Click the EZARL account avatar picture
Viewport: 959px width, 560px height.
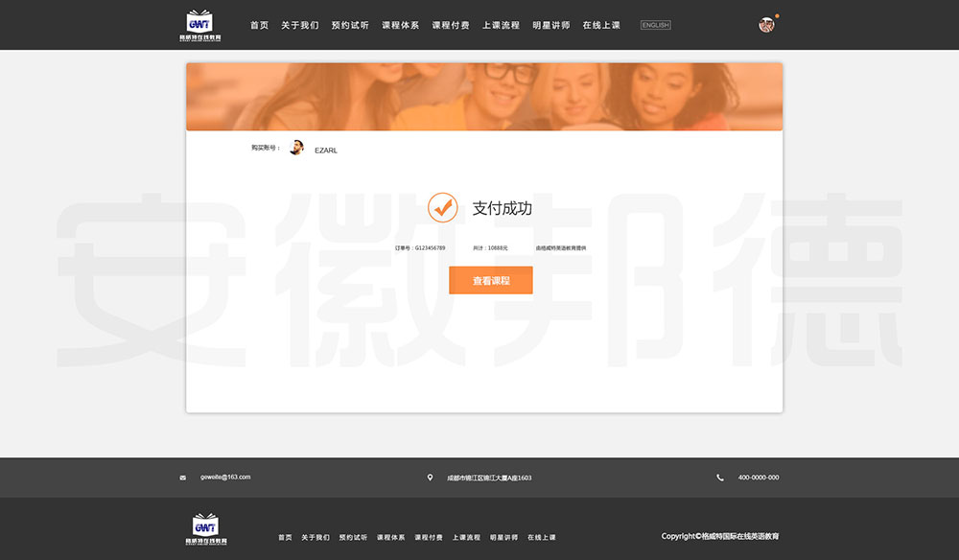coord(296,148)
